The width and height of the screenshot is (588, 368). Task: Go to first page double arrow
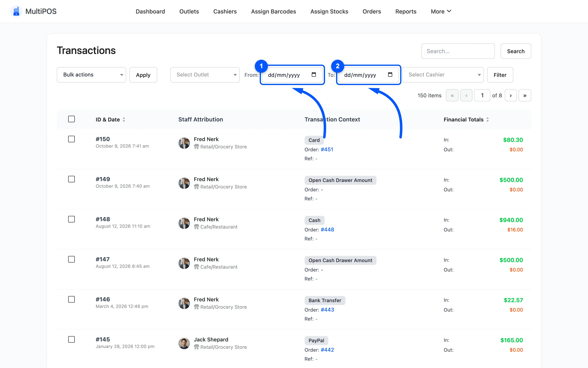point(452,95)
